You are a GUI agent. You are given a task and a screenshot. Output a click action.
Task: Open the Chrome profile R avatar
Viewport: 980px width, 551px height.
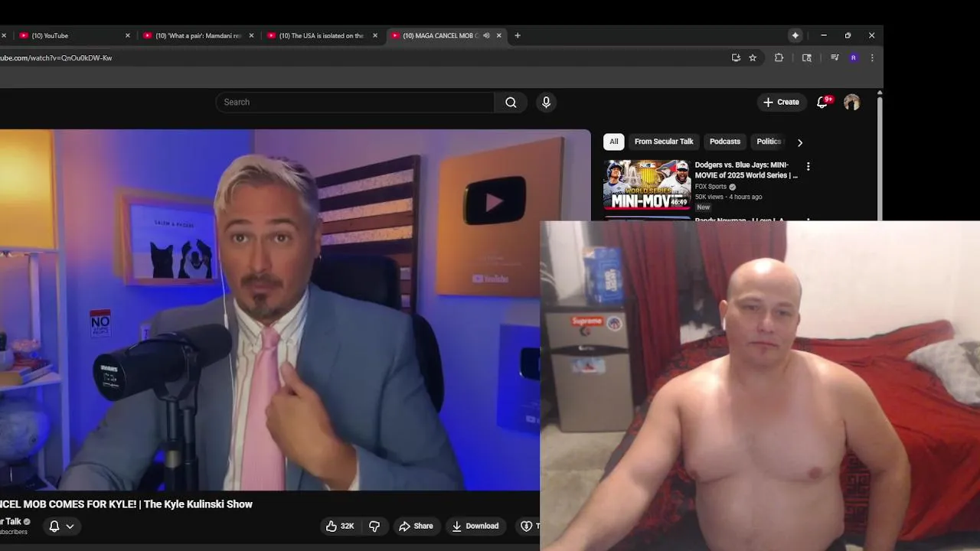click(854, 57)
